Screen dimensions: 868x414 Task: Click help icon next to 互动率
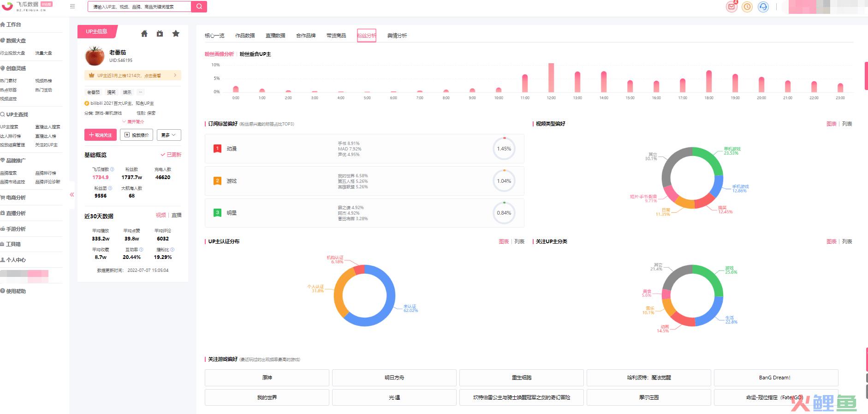pos(141,250)
